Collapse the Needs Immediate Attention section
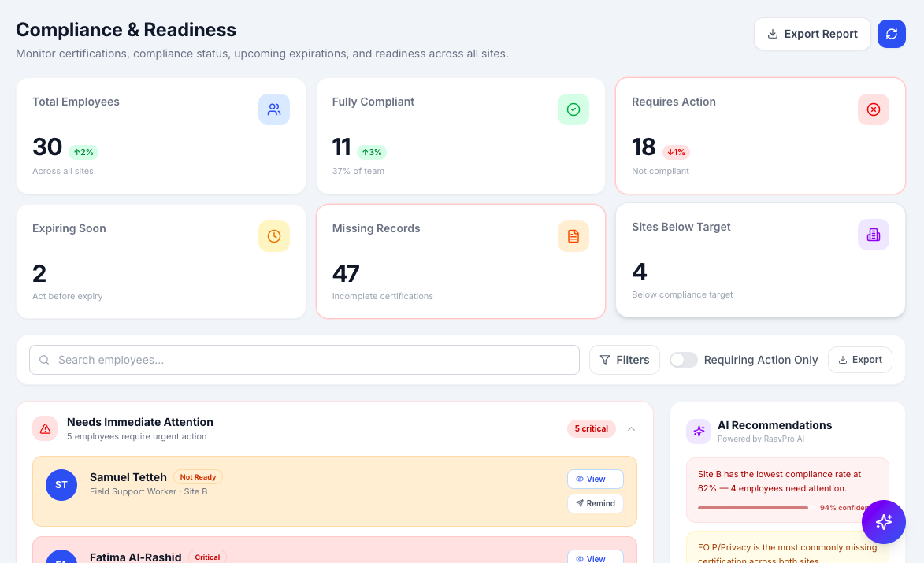 pyautogui.click(x=631, y=428)
